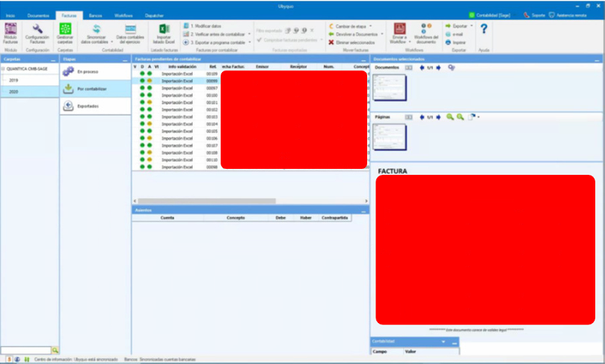
Task: Click search magnifier beside bottom-left input
Action: pos(55,350)
